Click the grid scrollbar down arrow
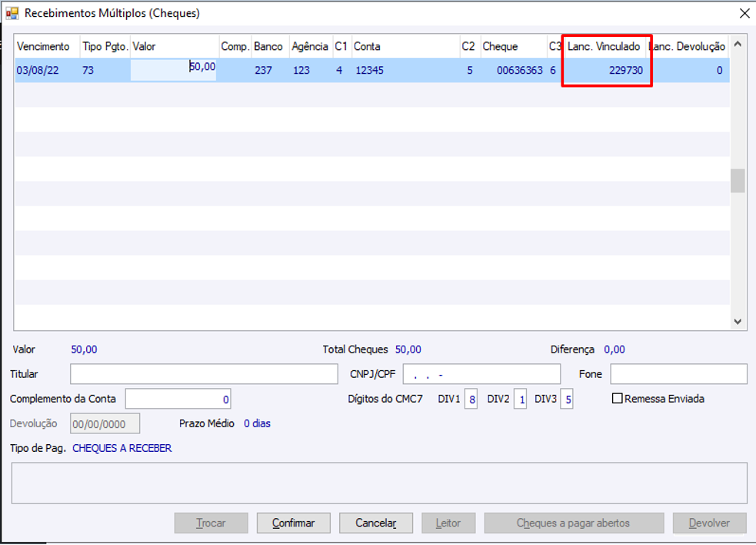The height and width of the screenshot is (545, 756). (x=738, y=322)
